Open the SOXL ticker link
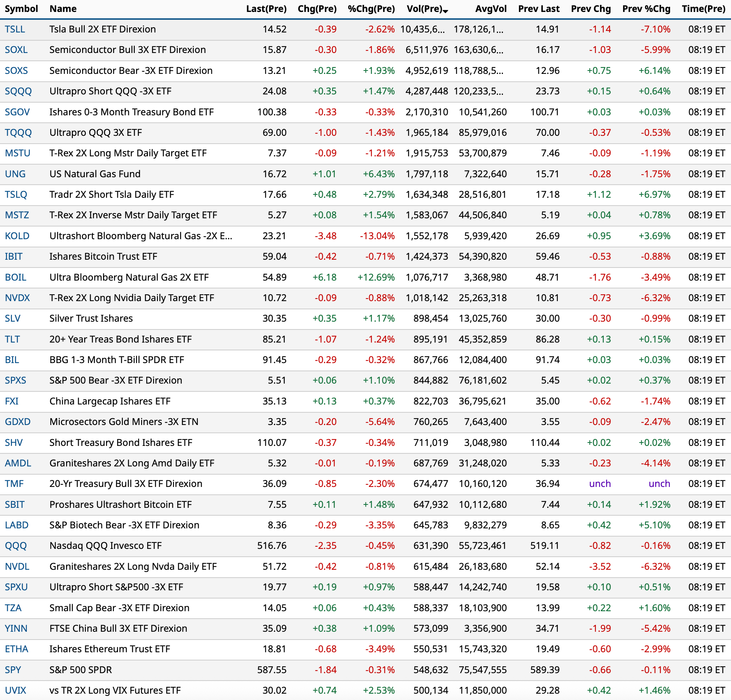The image size is (731, 700). click(x=16, y=50)
